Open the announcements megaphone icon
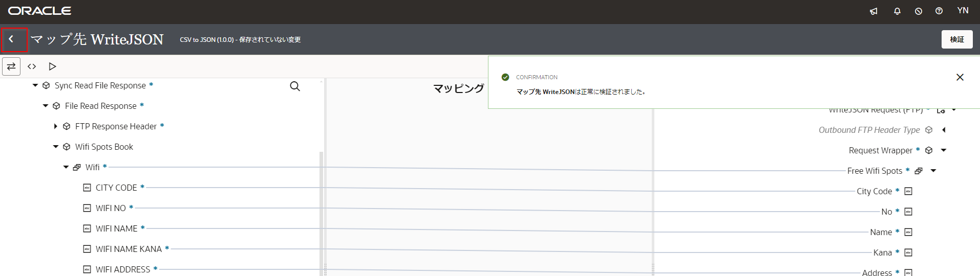The height and width of the screenshot is (276, 980). point(874,11)
